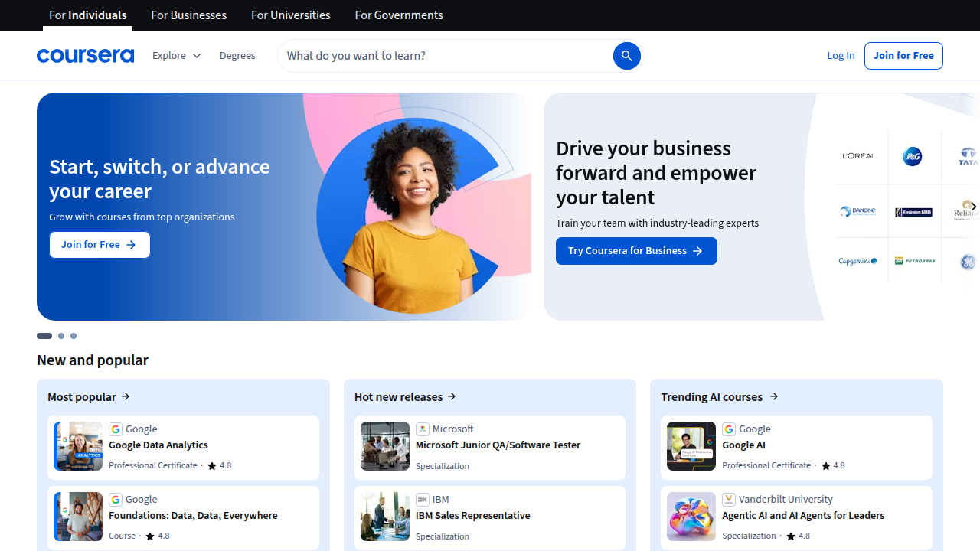Open Microsoft Junior QA/Software Tester title

click(x=498, y=445)
